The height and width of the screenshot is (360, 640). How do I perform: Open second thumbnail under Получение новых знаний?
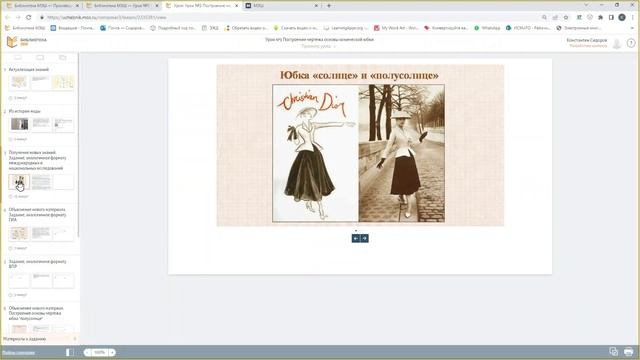41,182
